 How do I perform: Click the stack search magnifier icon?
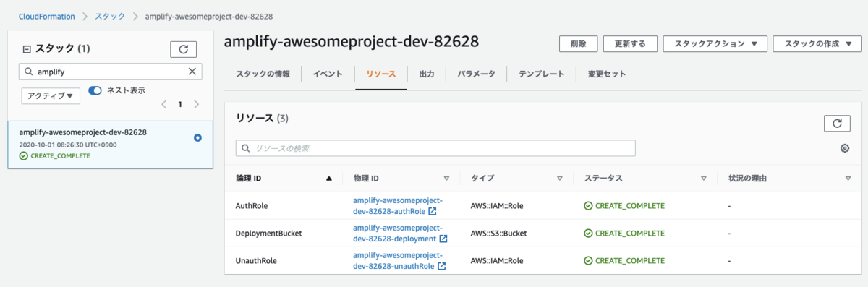(x=28, y=72)
